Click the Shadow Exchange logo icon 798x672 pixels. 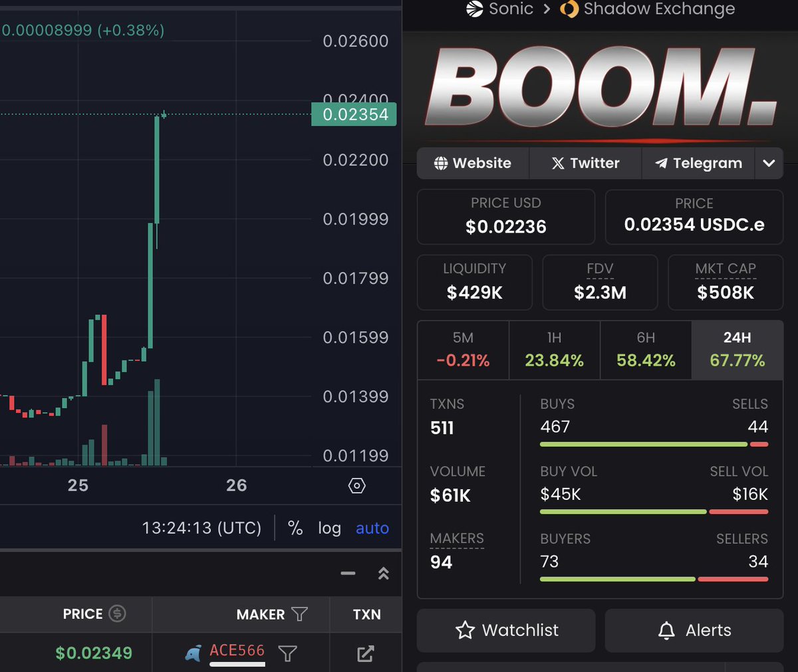pyautogui.click(x=569, y=9)
